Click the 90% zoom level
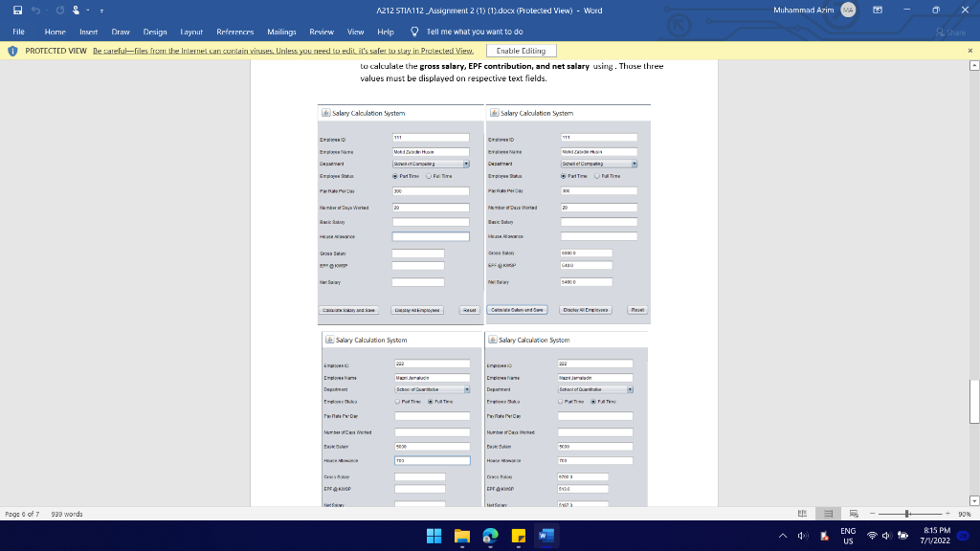 (965, 514)
